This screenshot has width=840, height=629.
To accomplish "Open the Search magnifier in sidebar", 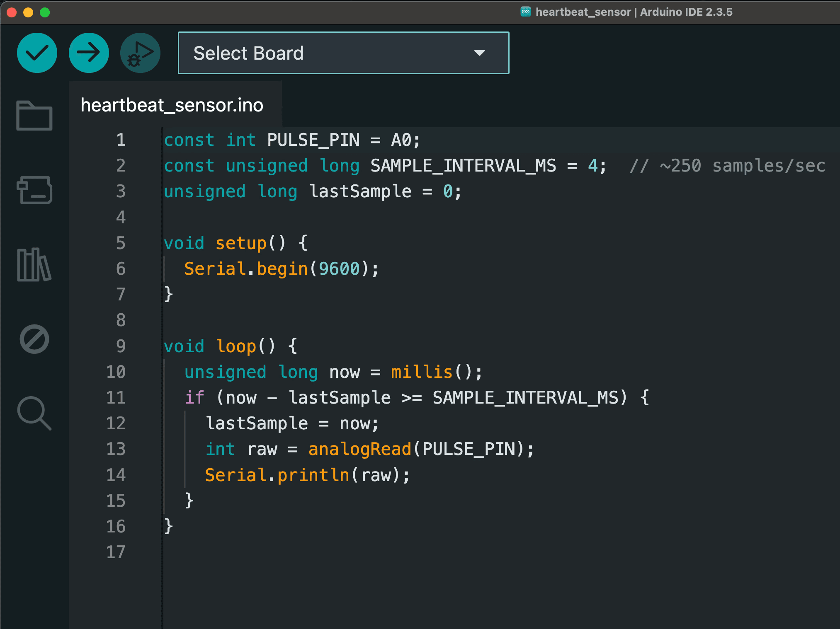I will 34,414.
